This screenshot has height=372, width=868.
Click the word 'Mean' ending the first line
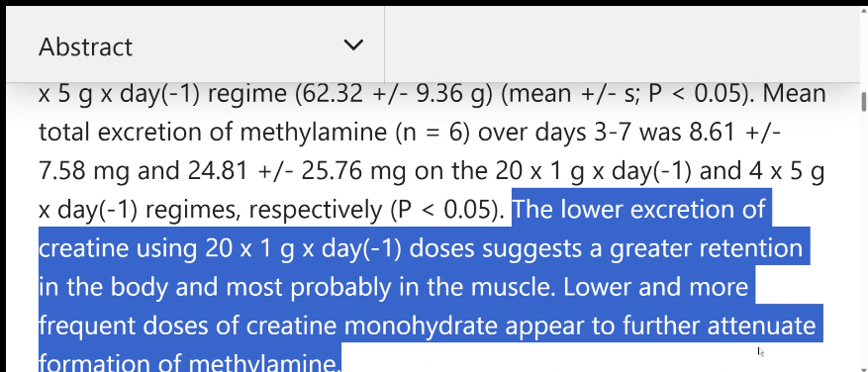click(795, 94)
